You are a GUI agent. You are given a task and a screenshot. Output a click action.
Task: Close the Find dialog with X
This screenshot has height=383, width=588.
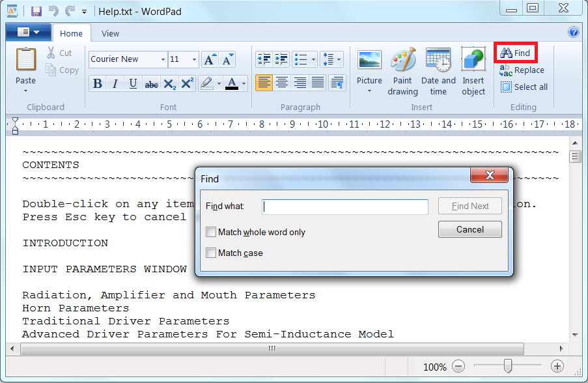click(x=490, y=175)
